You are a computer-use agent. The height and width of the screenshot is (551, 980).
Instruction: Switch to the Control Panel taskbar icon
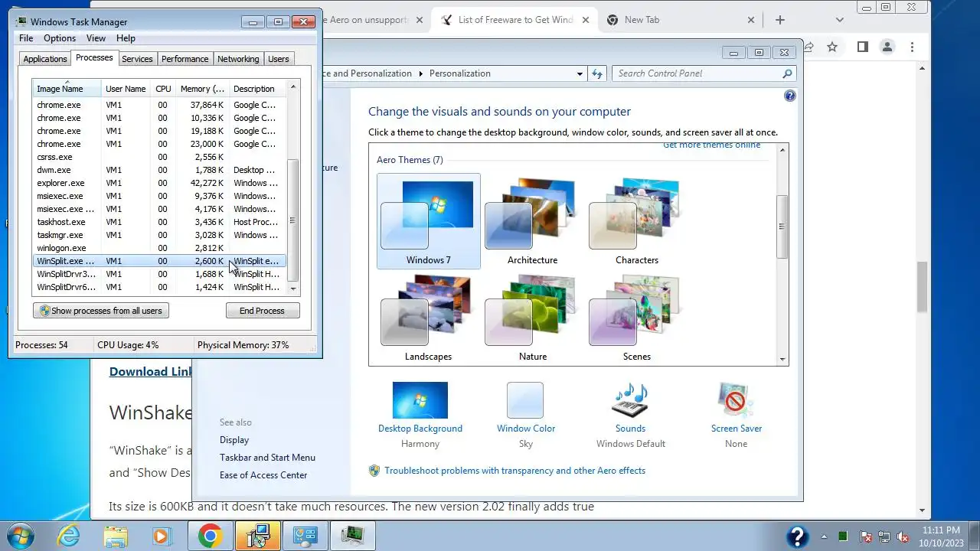(x=305, y=536)
